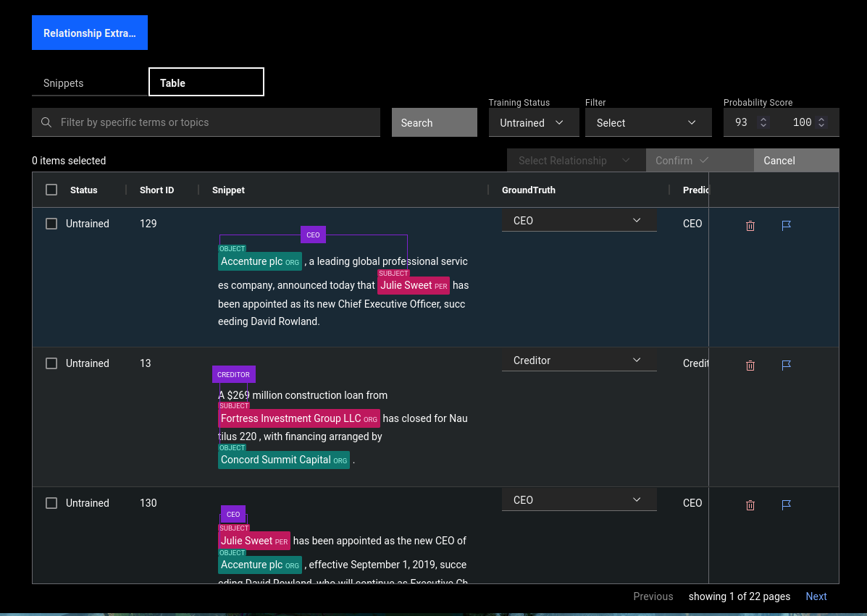Viewport: 867px width, 616px height.
Task: Click trash icon for row 13
Action: 750,366
